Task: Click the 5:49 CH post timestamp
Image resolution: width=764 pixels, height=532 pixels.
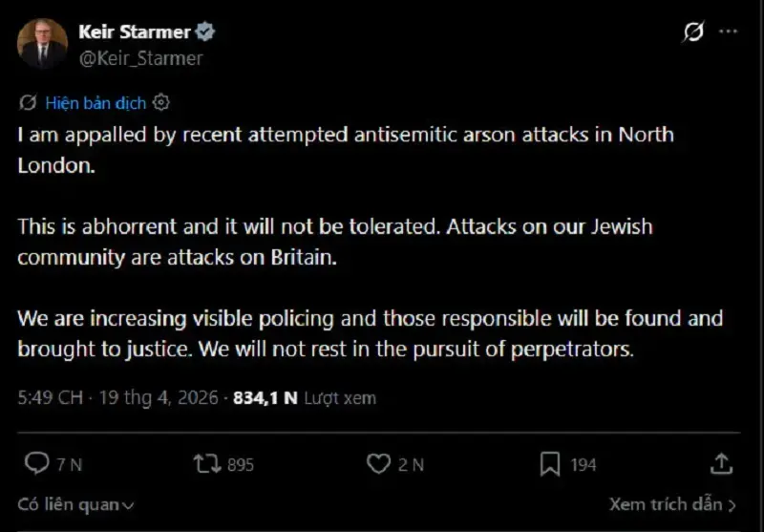Action: [x=50, y=397]
